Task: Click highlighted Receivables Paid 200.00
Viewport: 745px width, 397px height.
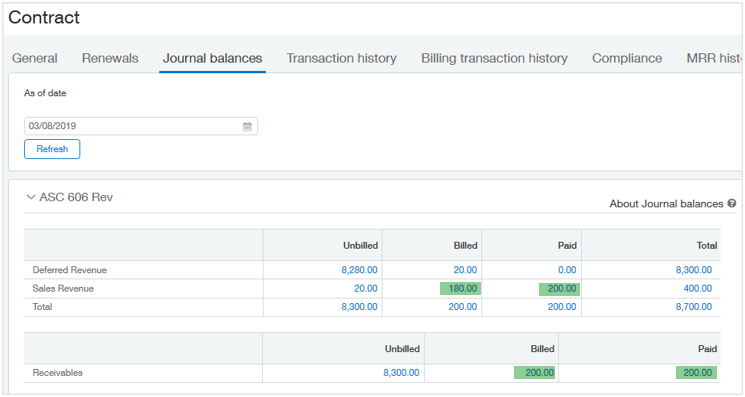Action: pos(697,372)
